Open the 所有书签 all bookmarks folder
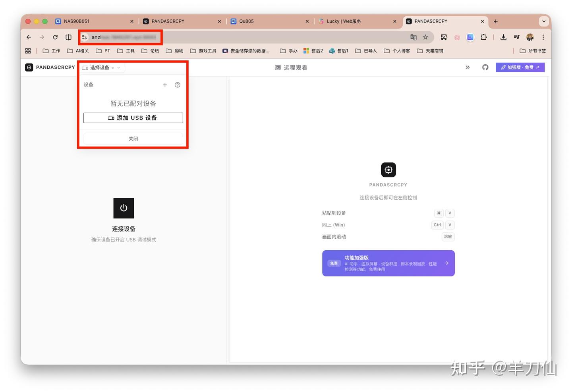 click(x=533, y=51)
